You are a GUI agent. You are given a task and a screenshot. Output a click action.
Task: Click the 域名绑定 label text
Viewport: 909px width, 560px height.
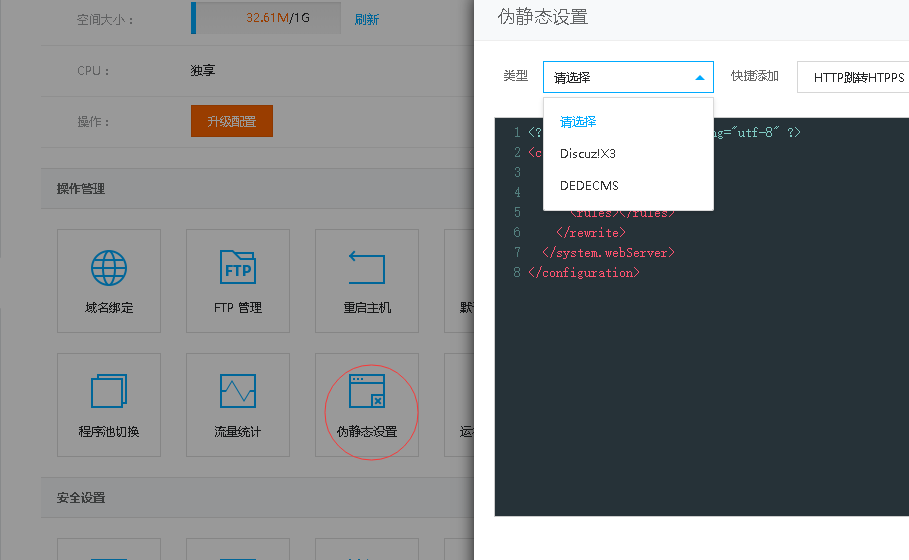click(x=109, y=308)
